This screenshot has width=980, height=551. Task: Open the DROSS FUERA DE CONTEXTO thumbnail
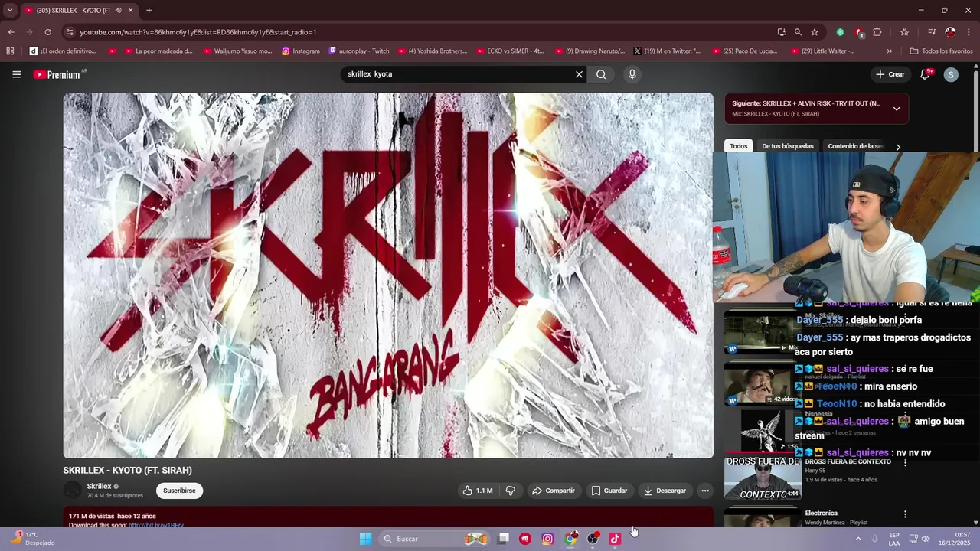point(763,478)
